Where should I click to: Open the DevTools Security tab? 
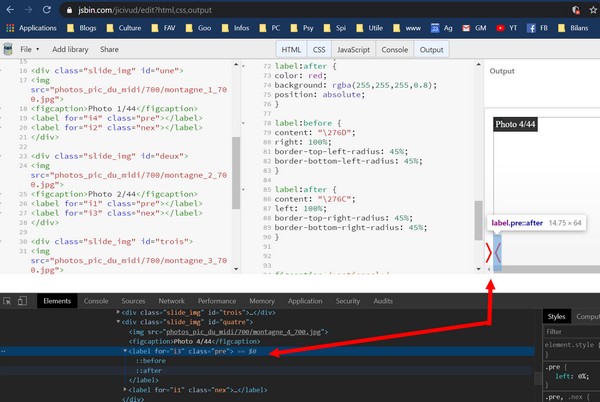click(347, 301)
